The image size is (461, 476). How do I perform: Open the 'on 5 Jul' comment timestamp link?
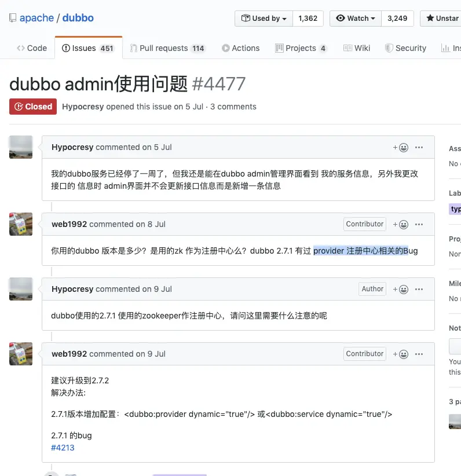pyautogui.click(x=157, y=147)
